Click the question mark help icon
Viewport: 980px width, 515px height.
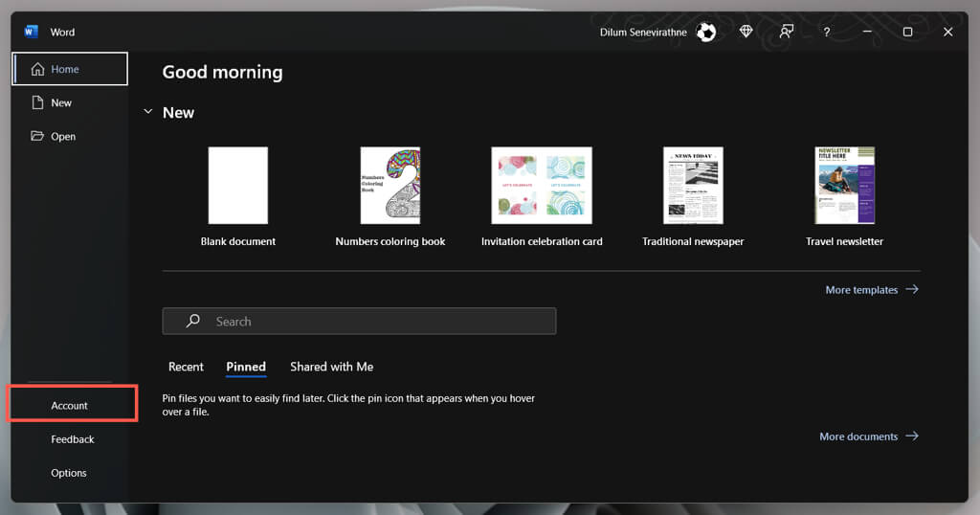pyautogui.click(x=827, y=32)
